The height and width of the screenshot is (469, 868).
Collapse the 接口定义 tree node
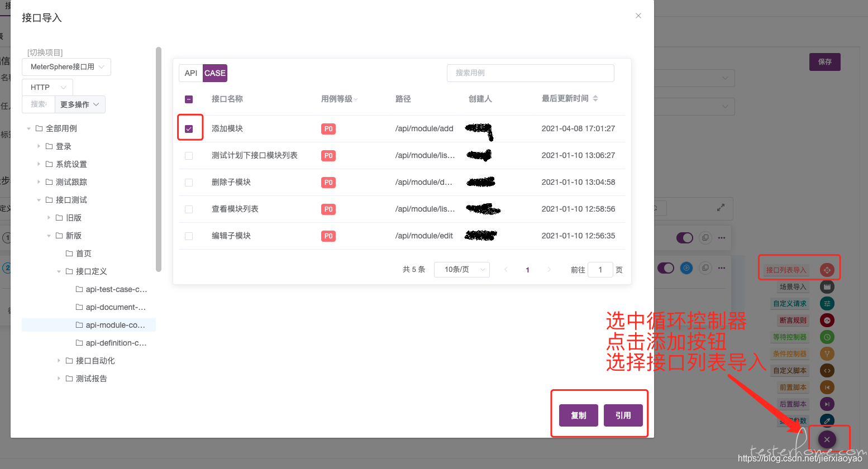(59, 271)
